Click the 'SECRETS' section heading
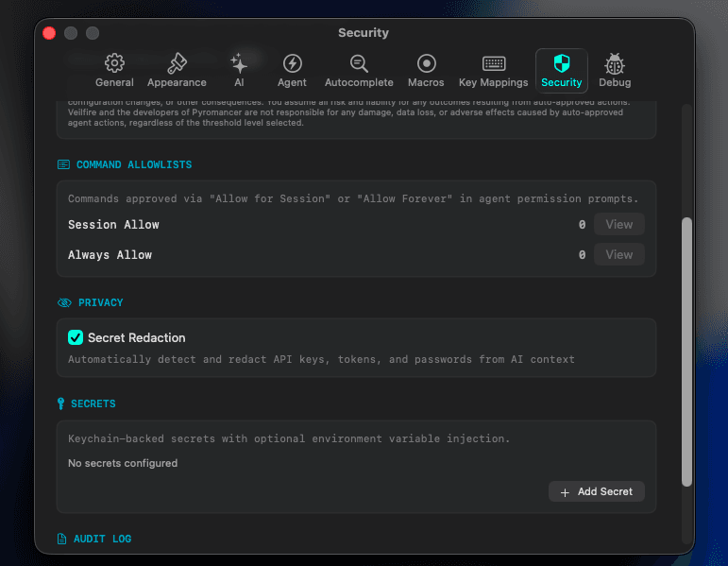 (93, 403)
